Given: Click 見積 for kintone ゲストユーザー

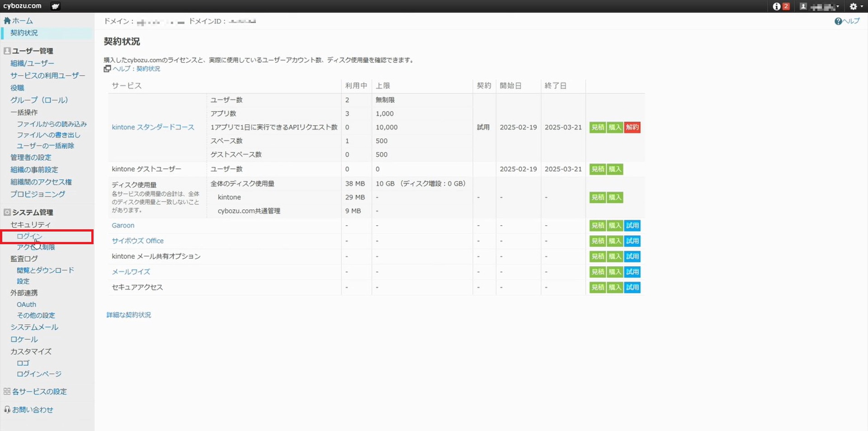Looking at the screenshot, I should [598, 169].
